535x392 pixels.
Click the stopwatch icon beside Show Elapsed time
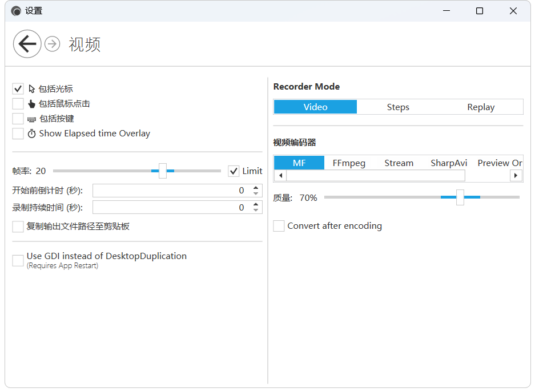(31, 134)
